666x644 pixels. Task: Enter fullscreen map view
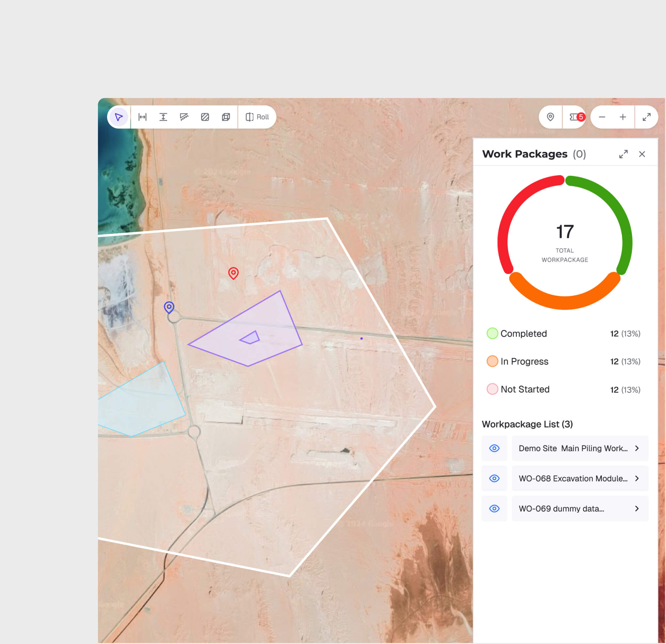coord(646,117)
